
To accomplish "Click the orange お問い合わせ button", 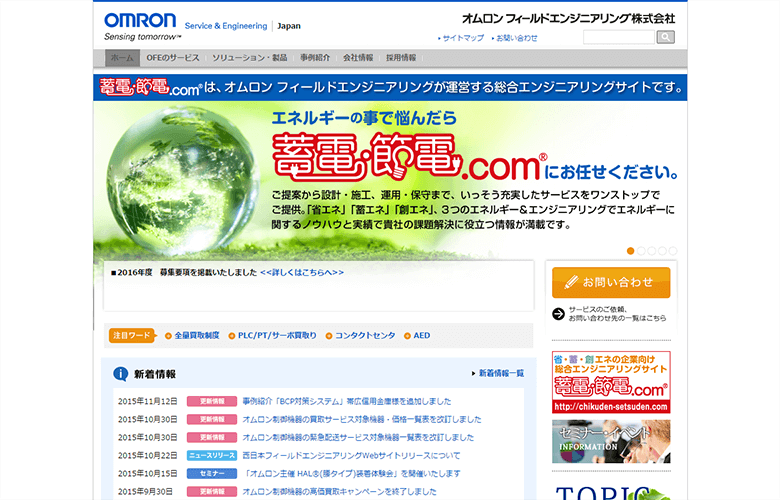I will click(611, 283).
